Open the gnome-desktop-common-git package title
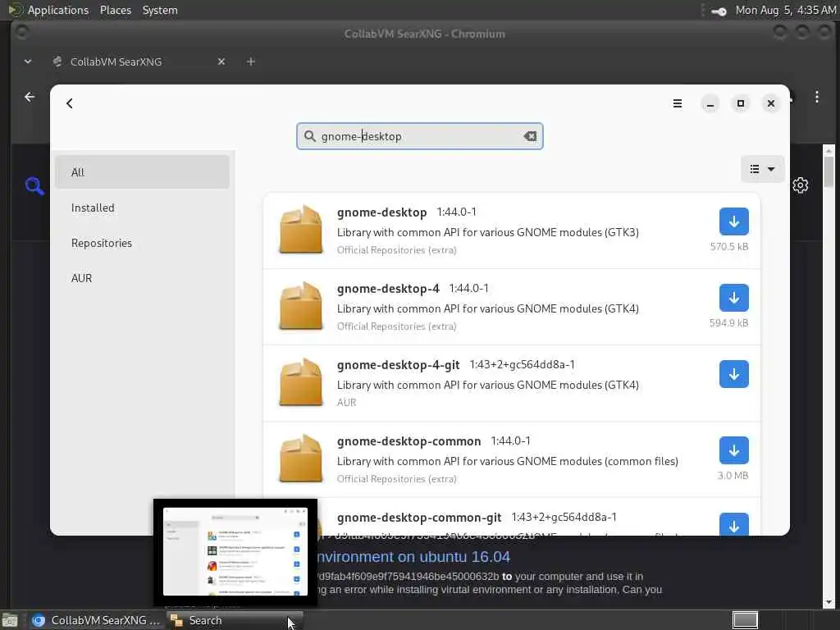This screenshot has height=630, width=840. 419,518
